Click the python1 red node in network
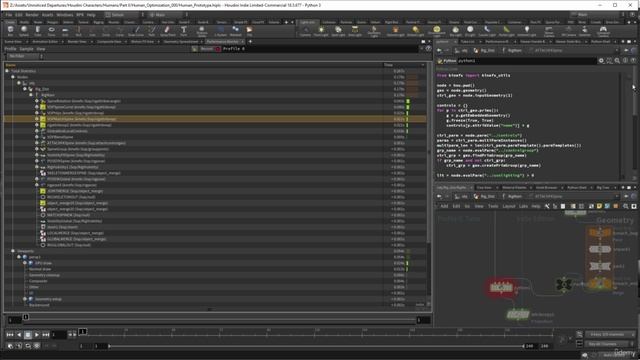Screen dimensions: 640x360 [x=501, y=287]
